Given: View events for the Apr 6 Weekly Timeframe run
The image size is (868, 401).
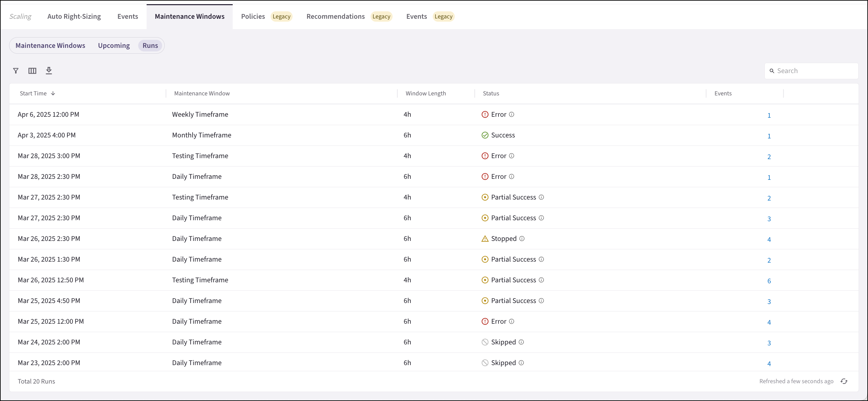Looking at the screenshot, I should pyautogui.click(x=769, y=115).
